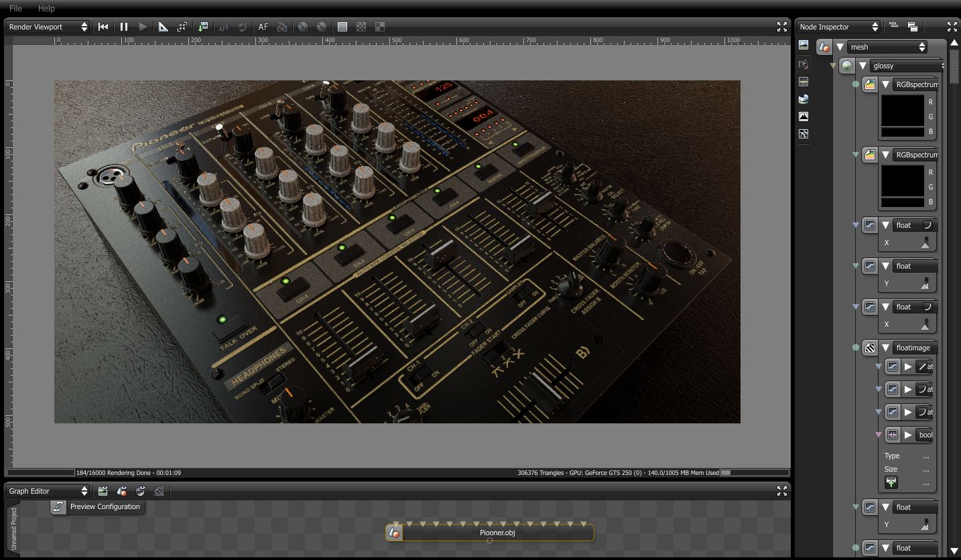This screenshot has width=961, height=560.
Task: Select the Piooner.obj mesh node
Action: tap(490, 533)
